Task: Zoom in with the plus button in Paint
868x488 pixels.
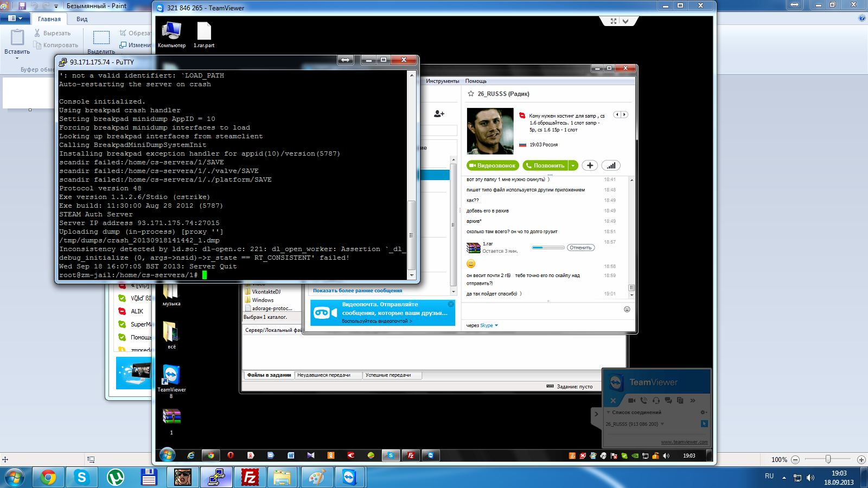Action: click(861, 459)
